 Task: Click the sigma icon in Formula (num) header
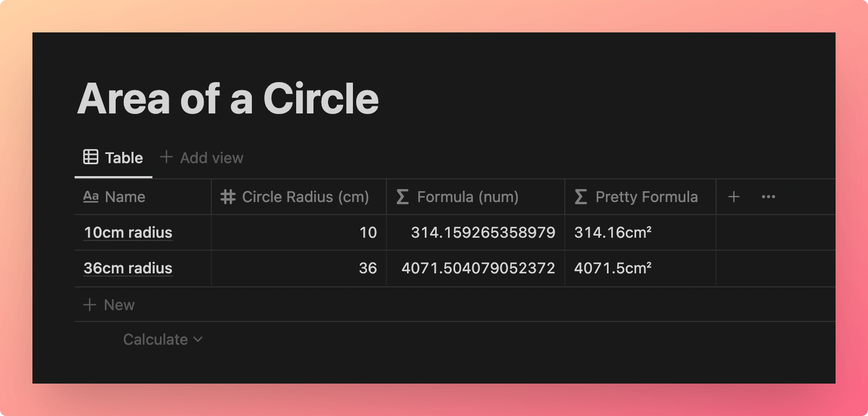[403, 197]
